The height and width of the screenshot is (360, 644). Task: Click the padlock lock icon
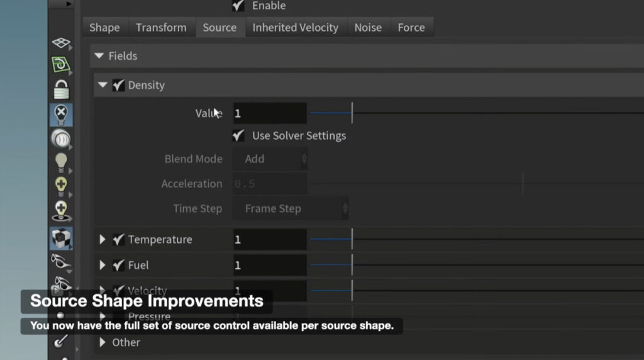point(61,89)
